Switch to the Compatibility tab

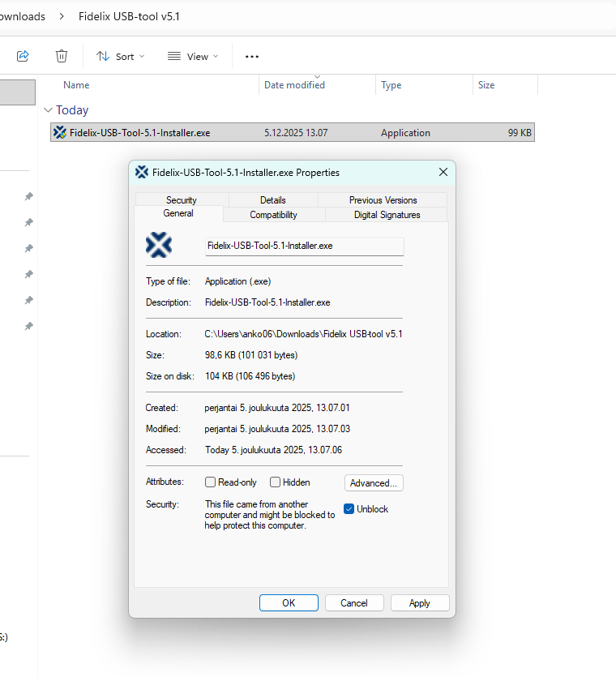tap(273, 215)
